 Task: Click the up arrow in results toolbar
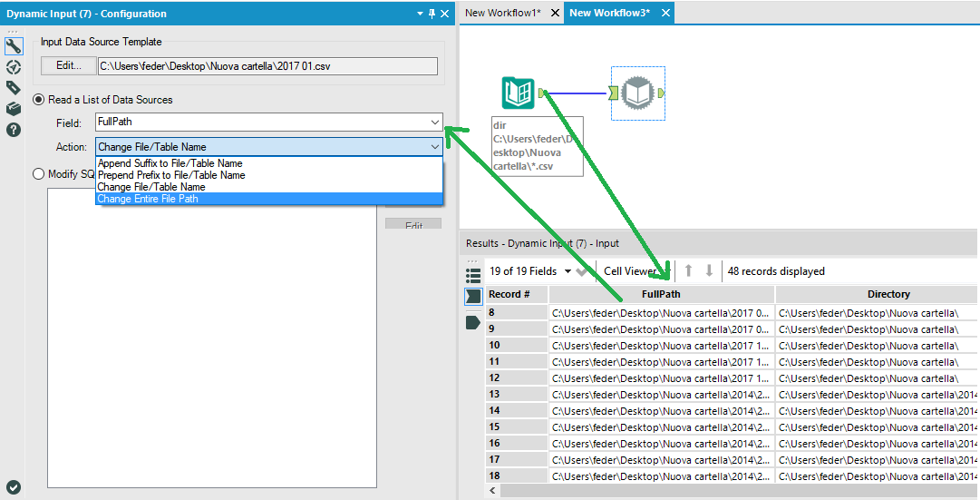[688, 270]
